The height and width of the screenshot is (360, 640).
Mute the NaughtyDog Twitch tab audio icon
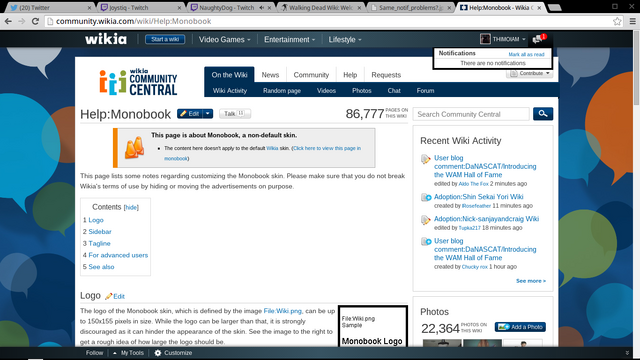(x=261, y=8)
